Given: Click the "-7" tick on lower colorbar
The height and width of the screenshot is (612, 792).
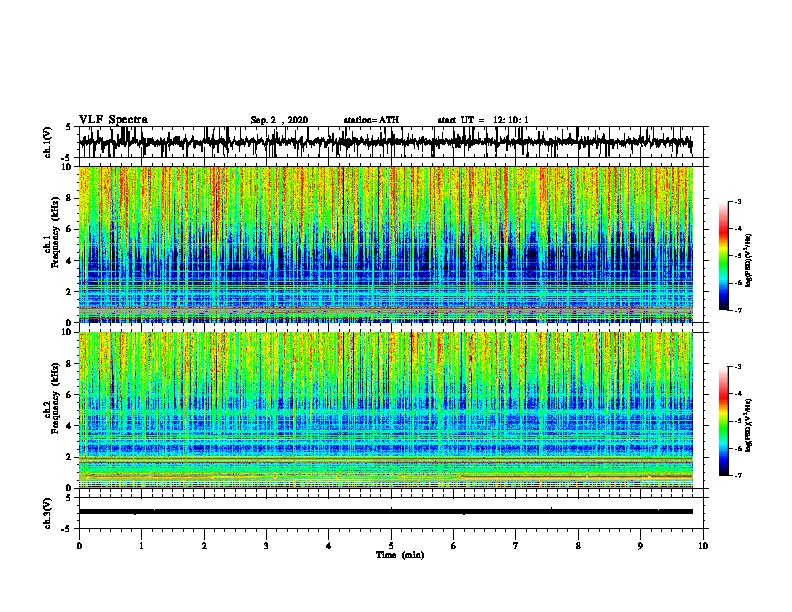Looking at the screenshot, I should (737, 475).
